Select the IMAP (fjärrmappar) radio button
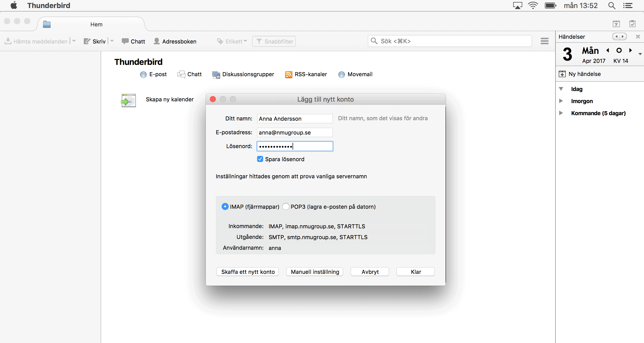Image resolution: width=644 pixels, height=343 pixels. point(225,206)
